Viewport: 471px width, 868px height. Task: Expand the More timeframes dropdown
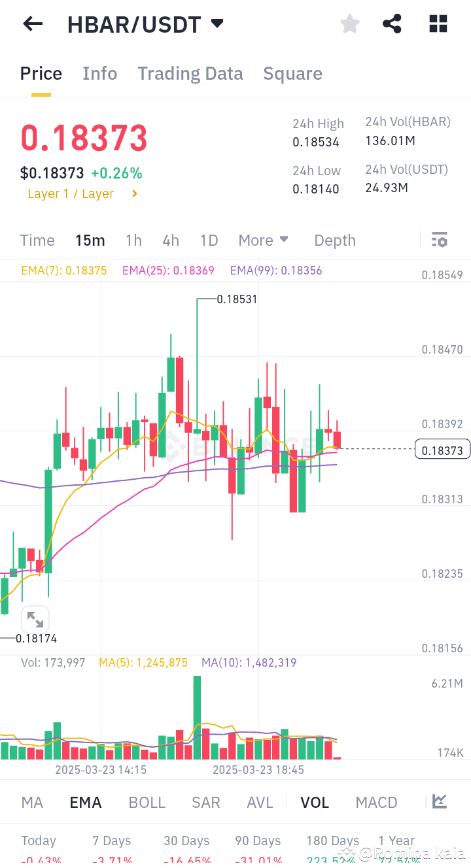click(263, 240)
